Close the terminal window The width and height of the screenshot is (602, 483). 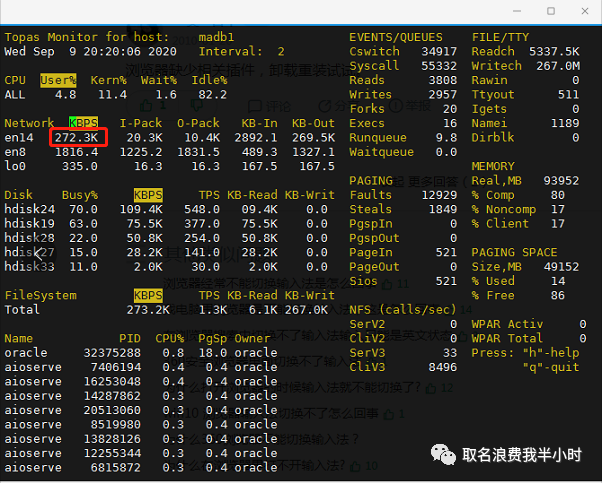585,11
